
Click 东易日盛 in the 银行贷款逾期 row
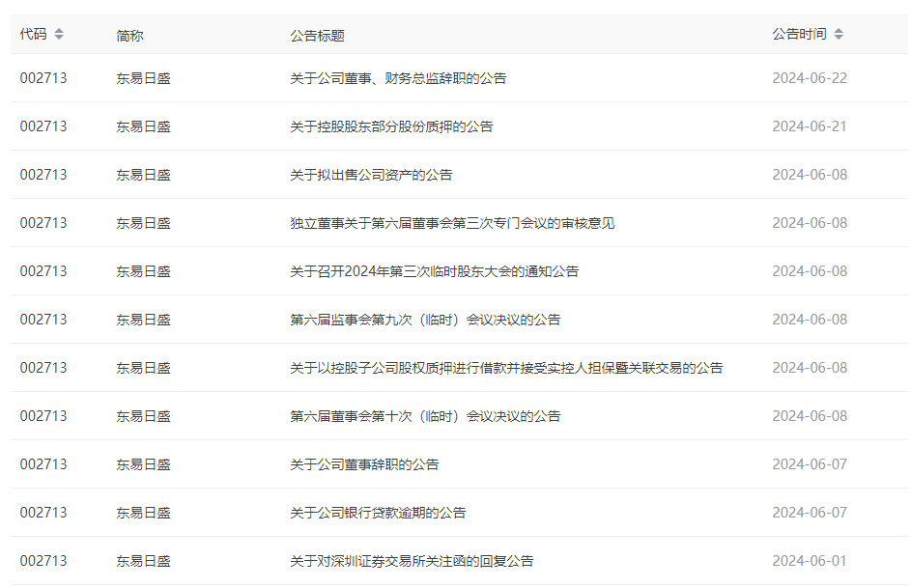click(x=143, y=513)
